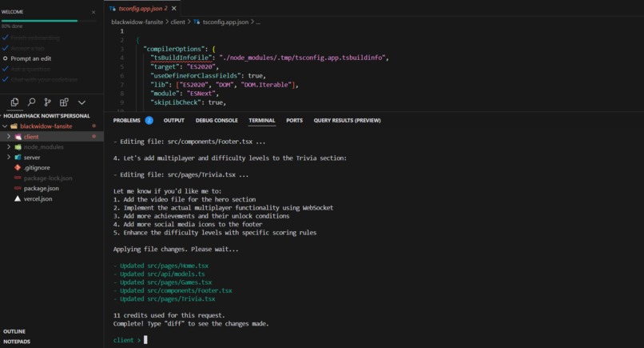
Task: Open the Search magnifier icon
Action: pos(31,102)
